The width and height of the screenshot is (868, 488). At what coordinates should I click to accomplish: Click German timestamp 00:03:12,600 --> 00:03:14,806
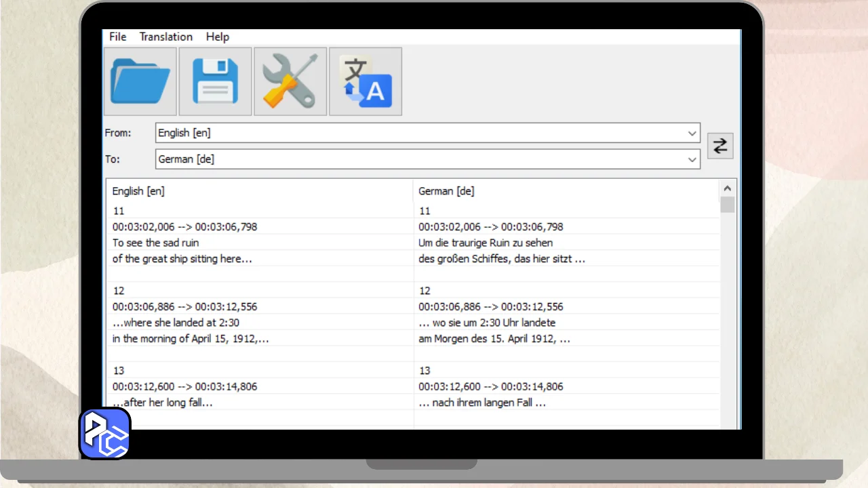click(x=491, y=386)
